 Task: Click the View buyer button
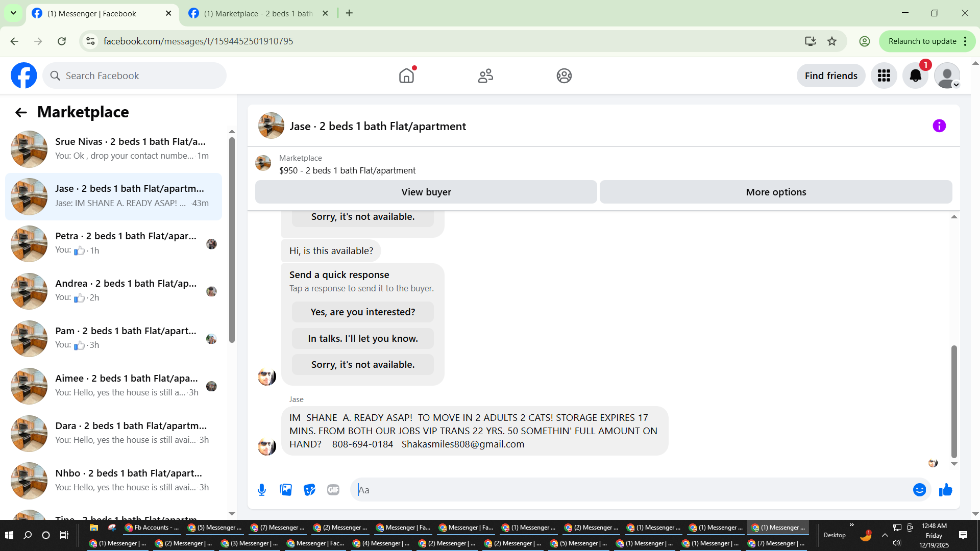pos(426,192)
